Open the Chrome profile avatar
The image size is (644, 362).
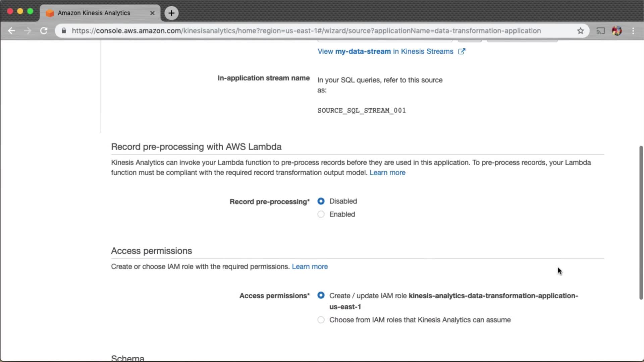pyautogui.click(x=616, y=31)
